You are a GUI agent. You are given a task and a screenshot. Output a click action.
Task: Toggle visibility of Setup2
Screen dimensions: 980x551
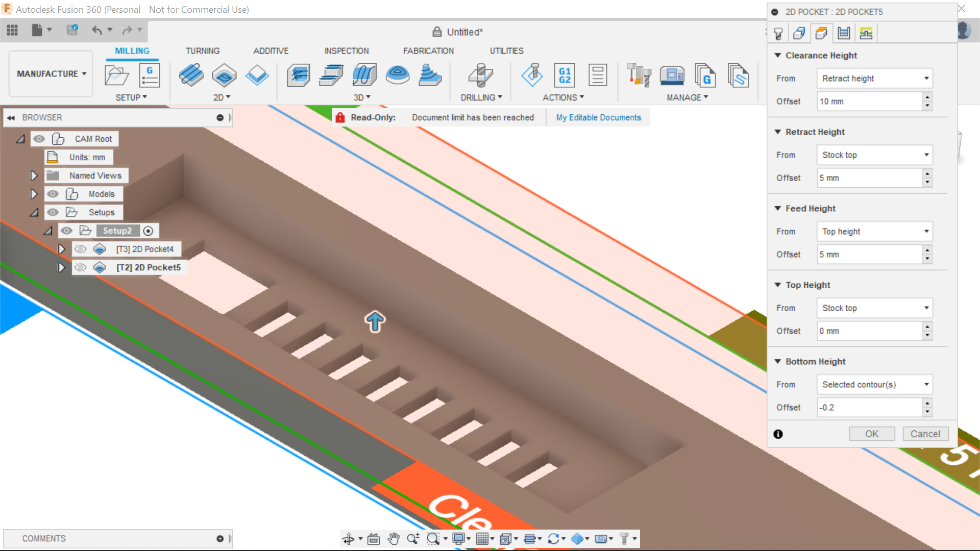pos(67,231)
